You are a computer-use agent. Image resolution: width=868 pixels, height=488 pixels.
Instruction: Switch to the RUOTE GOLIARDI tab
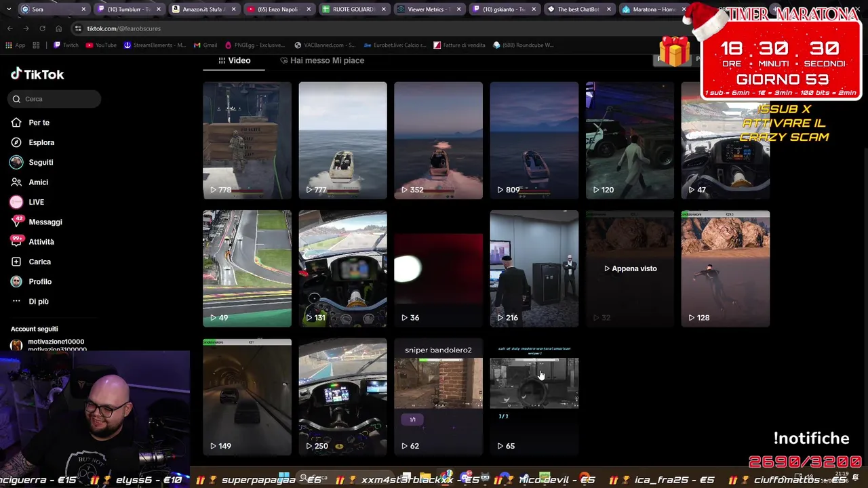(353, 9)
